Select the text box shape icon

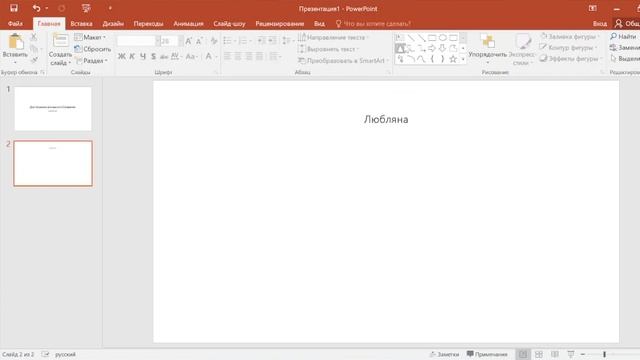coord(400,38)
